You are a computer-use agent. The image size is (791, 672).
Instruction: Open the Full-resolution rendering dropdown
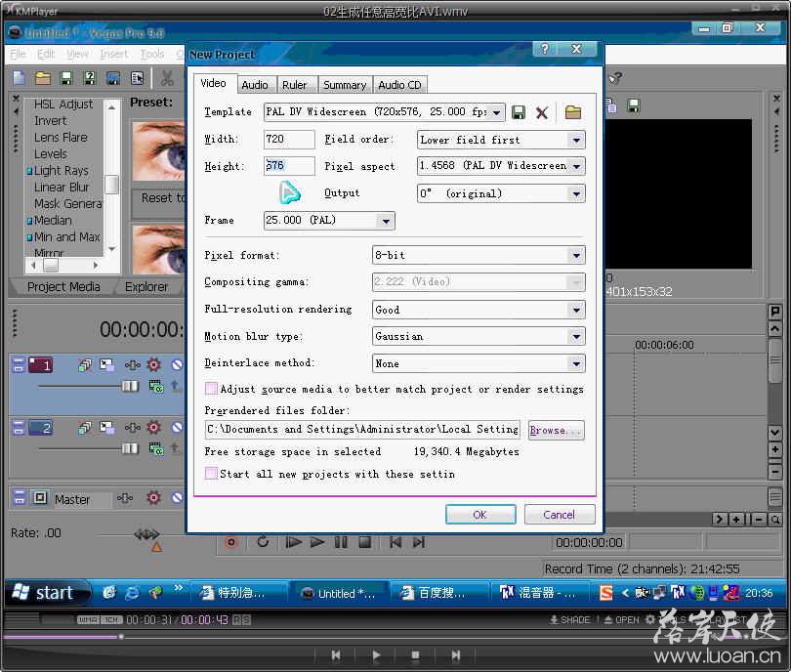click(576, 310)
